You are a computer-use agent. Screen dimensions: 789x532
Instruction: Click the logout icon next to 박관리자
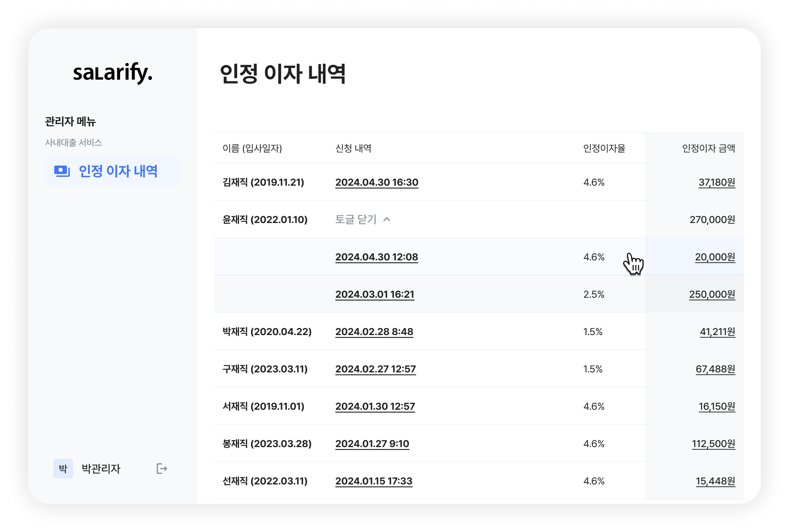pyautogui.click(x=162, y=469)
